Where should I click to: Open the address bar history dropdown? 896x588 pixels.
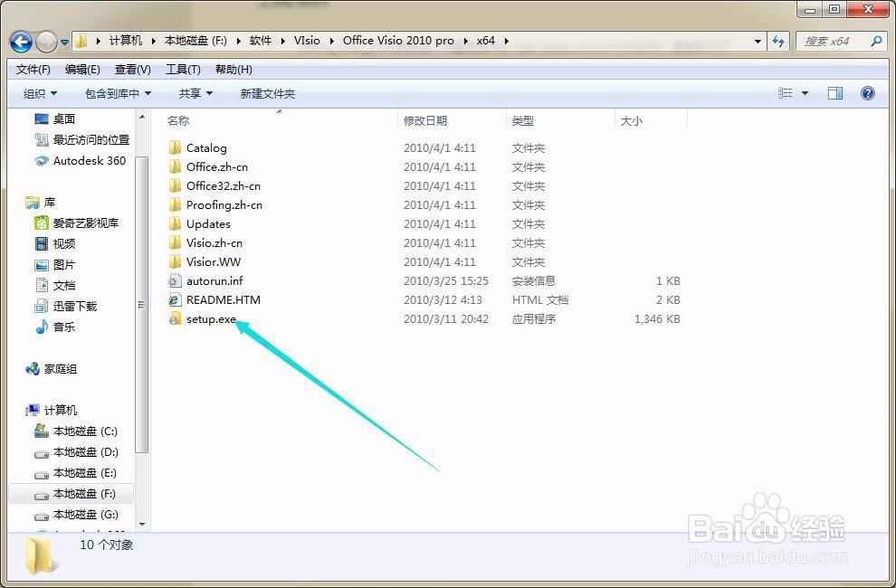click(758, 41)
